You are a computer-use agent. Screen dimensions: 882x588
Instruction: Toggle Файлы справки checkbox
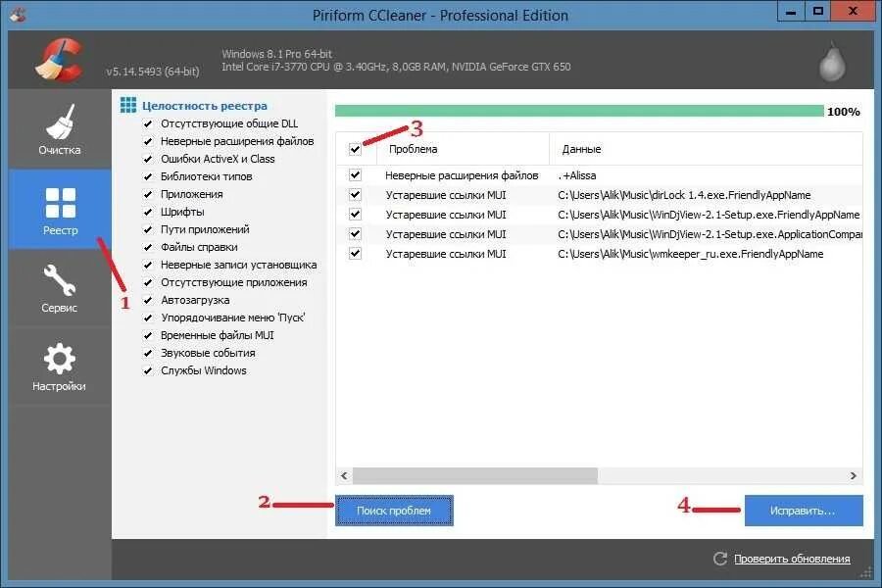[148, 247]
